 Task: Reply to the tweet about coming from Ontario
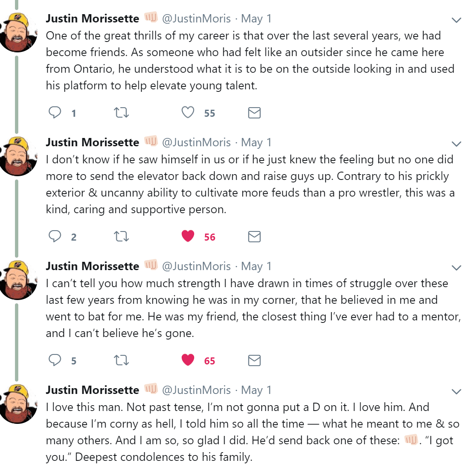click(x=55, y=113)
